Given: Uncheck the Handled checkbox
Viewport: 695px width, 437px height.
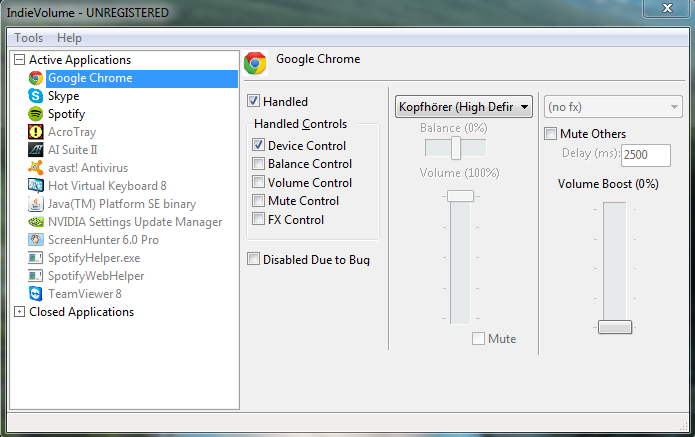Looking at the screenshot, I should [253, 101].
